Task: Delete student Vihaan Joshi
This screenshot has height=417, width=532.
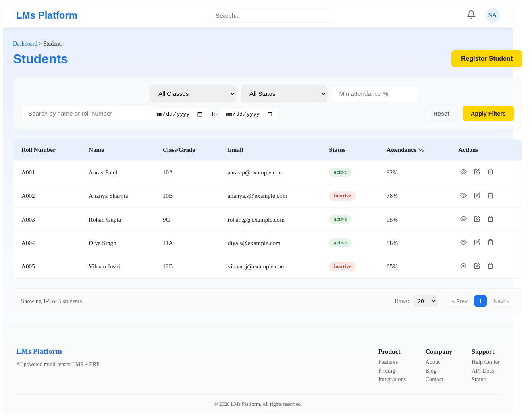Action: [x=490, y=266]
